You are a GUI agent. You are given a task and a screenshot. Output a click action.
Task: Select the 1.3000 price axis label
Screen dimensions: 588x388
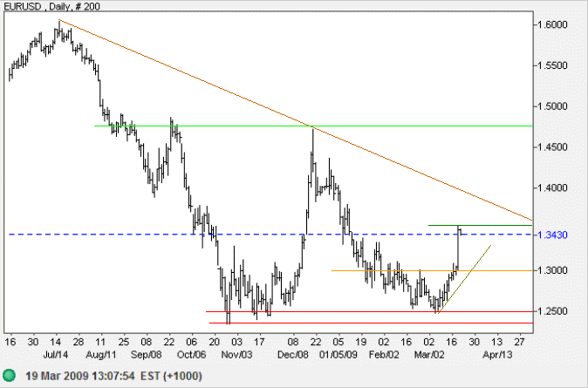[552, 270]
